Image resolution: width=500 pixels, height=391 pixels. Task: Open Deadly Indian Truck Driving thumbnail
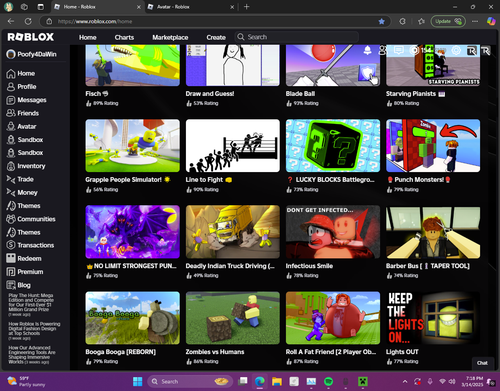pos(233,232)
